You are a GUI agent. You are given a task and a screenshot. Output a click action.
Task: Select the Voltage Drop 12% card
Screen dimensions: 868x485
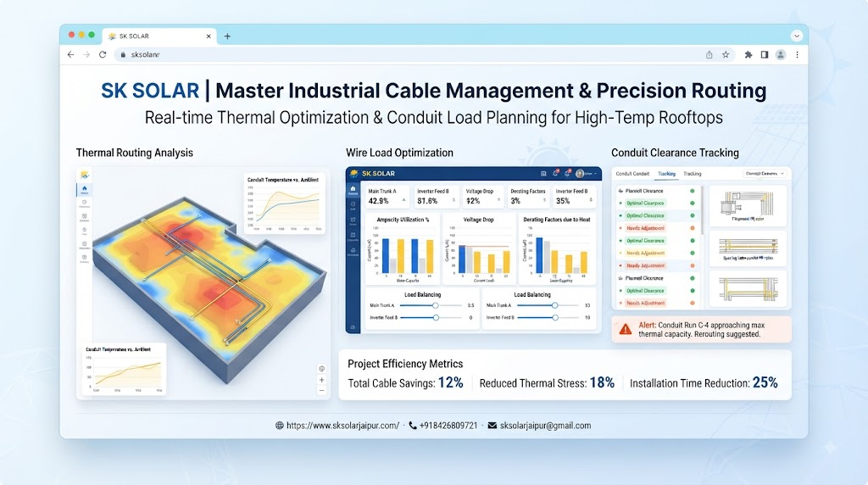tap(482, 196)
